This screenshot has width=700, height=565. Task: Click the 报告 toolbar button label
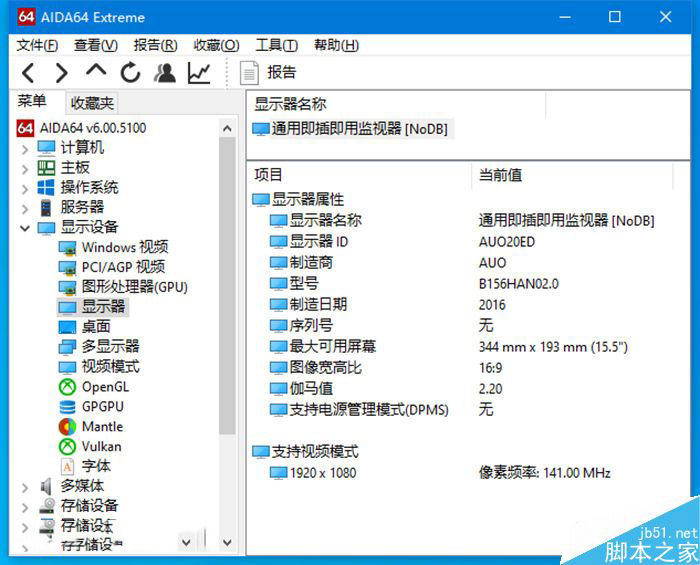point(281,72)
